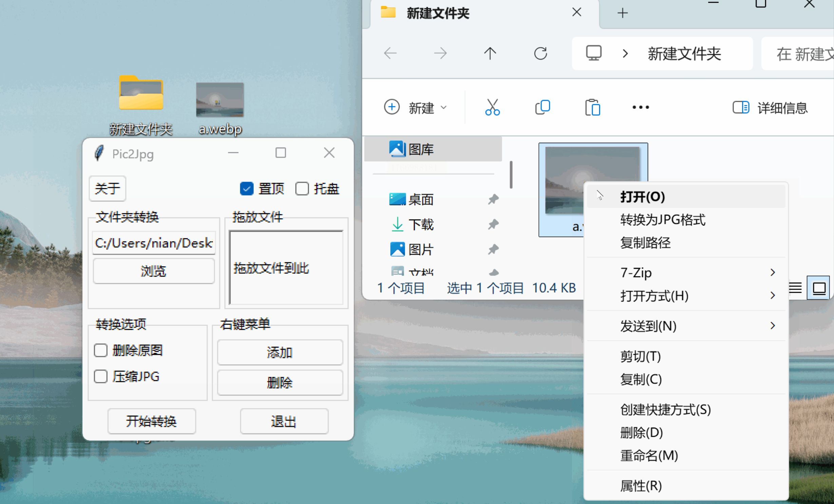The width and height of the screenshot is (834, 504).
Task: Click the Refresh arrow in Explorer
Action: (x=540, y=54)
